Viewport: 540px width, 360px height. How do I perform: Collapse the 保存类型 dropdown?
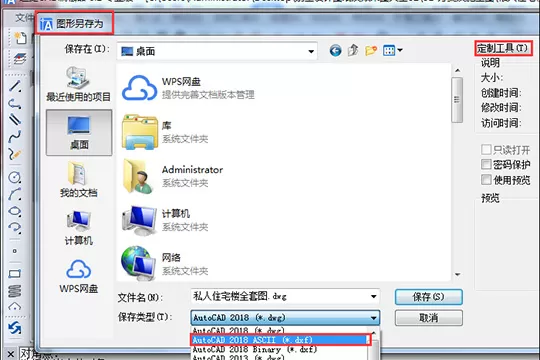click(374, 318)
